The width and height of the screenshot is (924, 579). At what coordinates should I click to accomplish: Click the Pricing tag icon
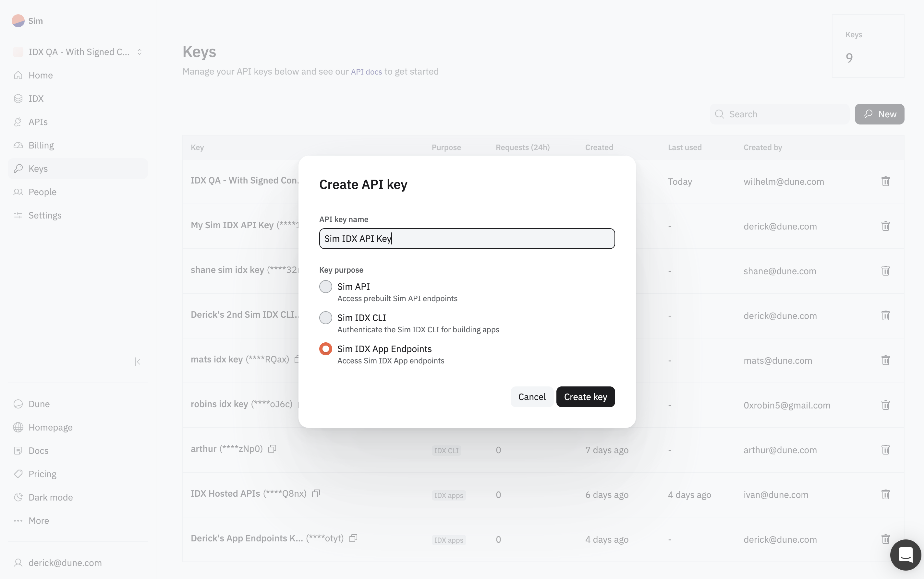(x=18, y=474)
